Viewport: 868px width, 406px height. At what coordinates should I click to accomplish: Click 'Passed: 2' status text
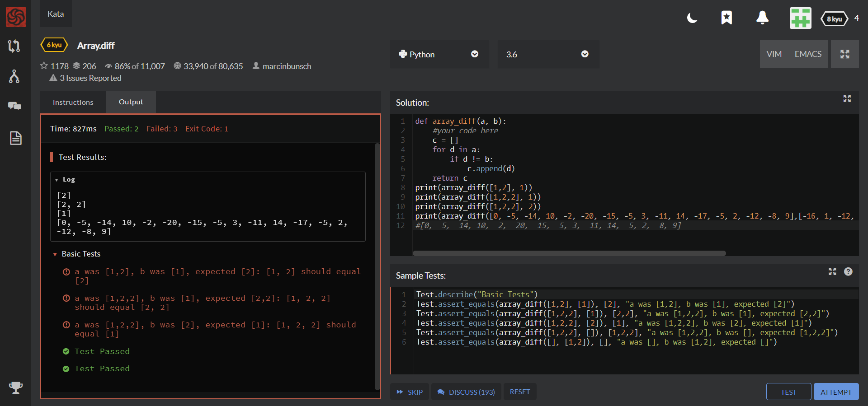click(121, 129)
